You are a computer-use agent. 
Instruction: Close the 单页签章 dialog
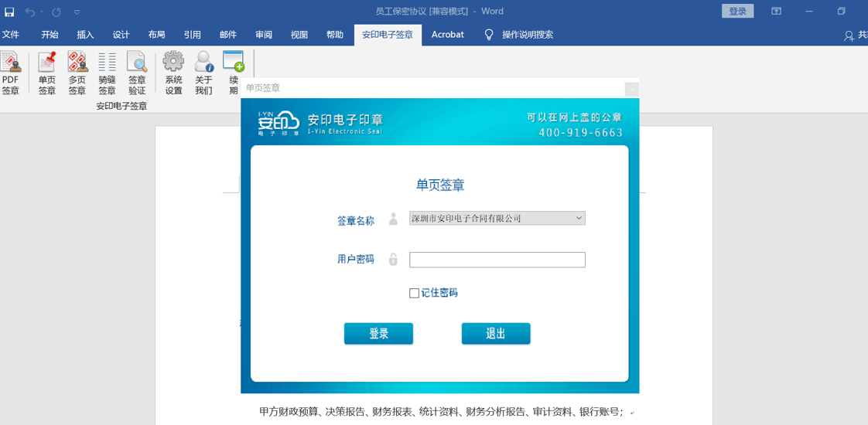631,88
